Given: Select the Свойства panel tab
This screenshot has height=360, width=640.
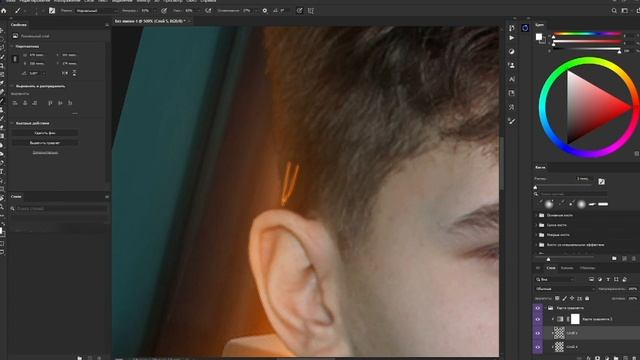Looking at the screenshot, I should pyautogui.click(x=19, y=25).
